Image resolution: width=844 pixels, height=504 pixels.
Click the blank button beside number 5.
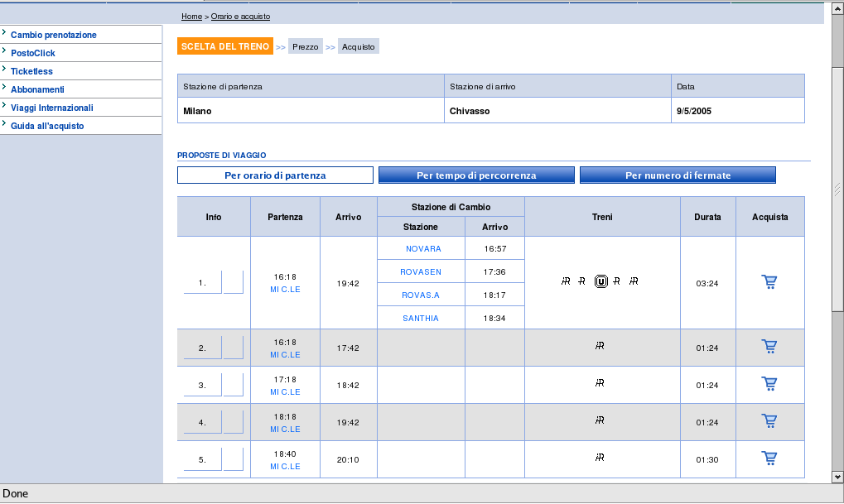[x=233, y=459]
